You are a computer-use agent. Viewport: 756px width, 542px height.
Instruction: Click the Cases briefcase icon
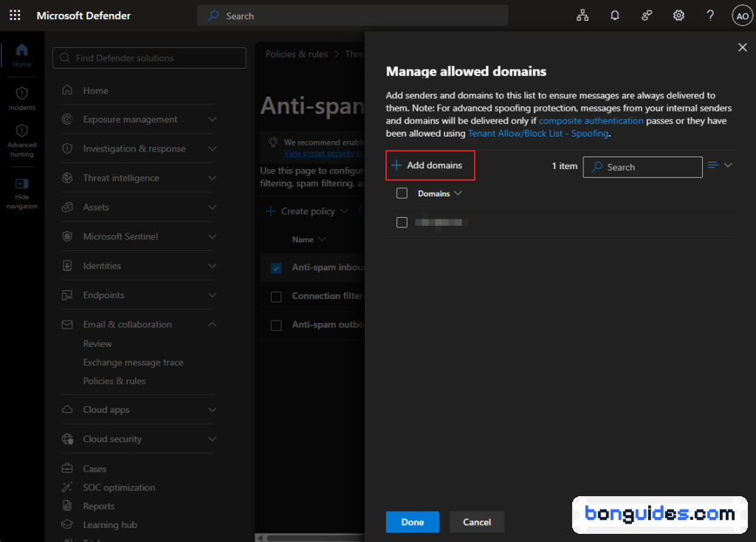point(67,468)
